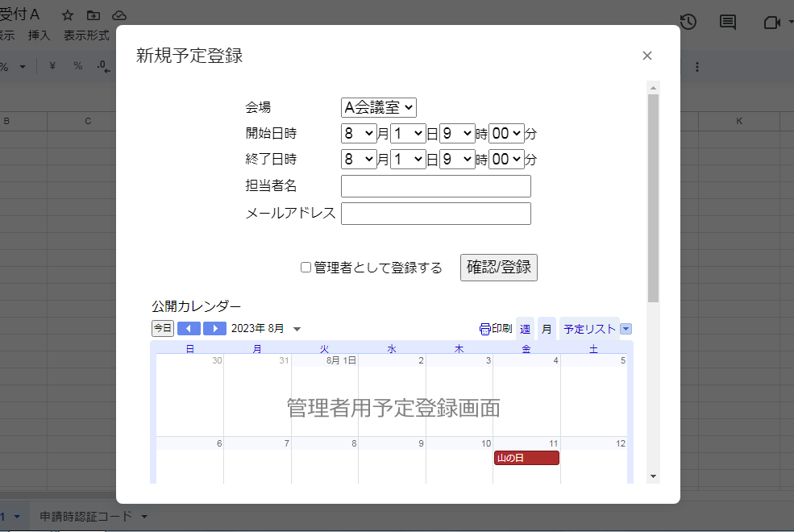Select the 申請時認証コード sheet tab
The height and width of the screenshot is (532, 794).
(x=86, y=517)
